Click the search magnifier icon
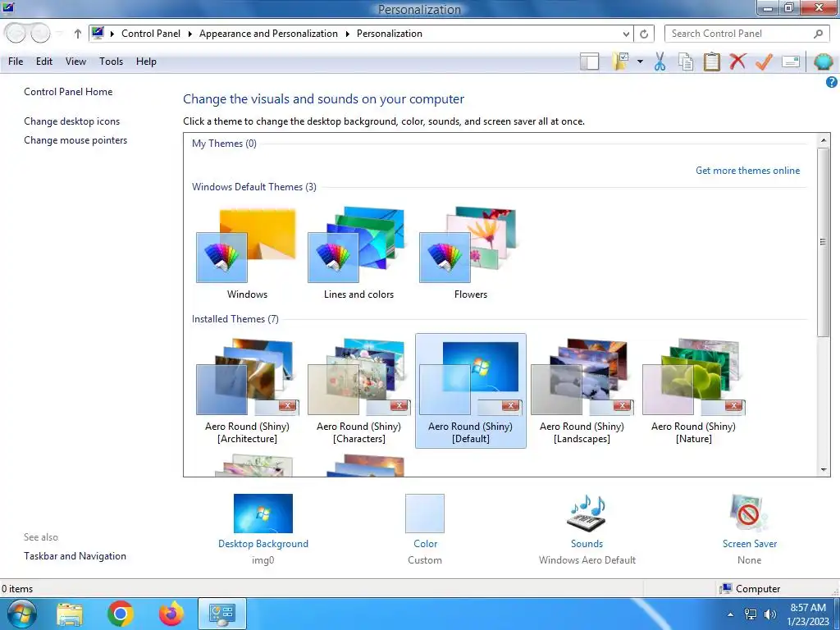Viewport: 840px width, 630px height. pos(818,34)
